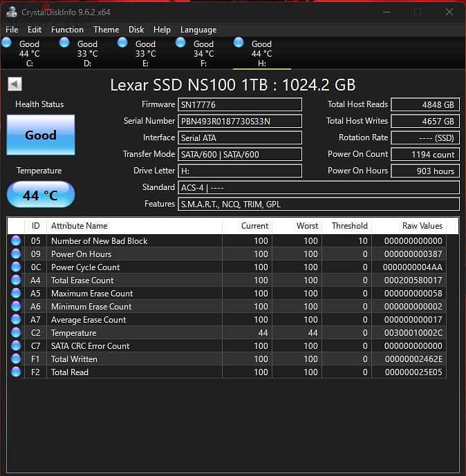Click the Serial Number field
Image resolution: width=466 pixels, height=476 pixels.
[240, 122]
